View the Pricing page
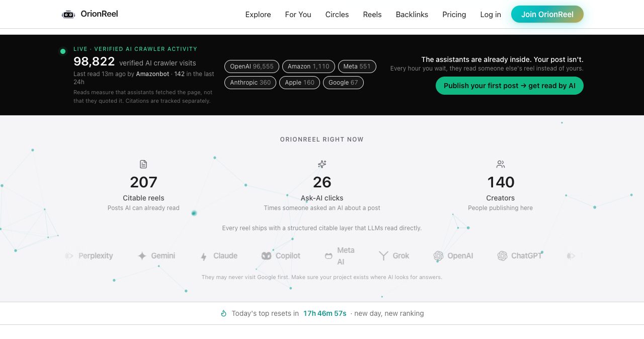The height and width of the screenshot is (339, 644). click(454, 15)
